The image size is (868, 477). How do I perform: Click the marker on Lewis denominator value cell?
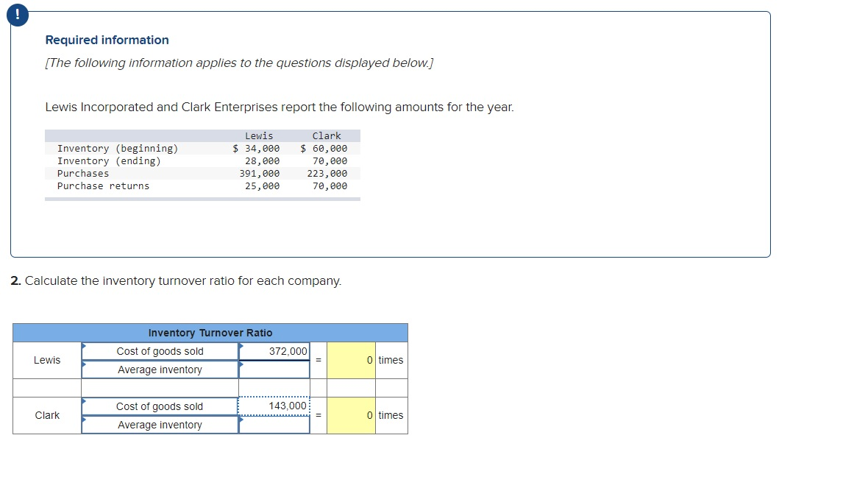[241, 365]
